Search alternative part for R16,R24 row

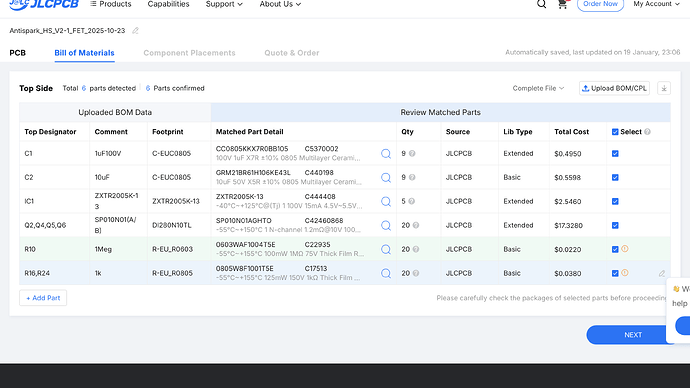(x=386, y=273)
